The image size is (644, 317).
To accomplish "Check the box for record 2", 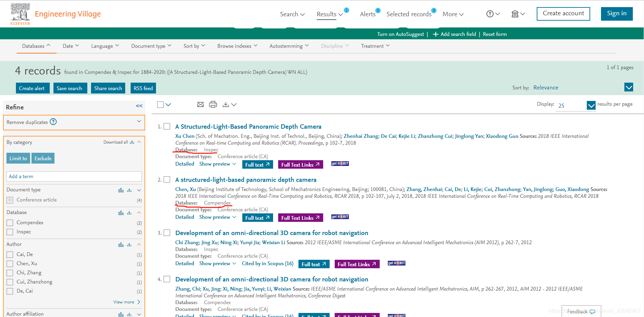I will (x=167, y=179).
